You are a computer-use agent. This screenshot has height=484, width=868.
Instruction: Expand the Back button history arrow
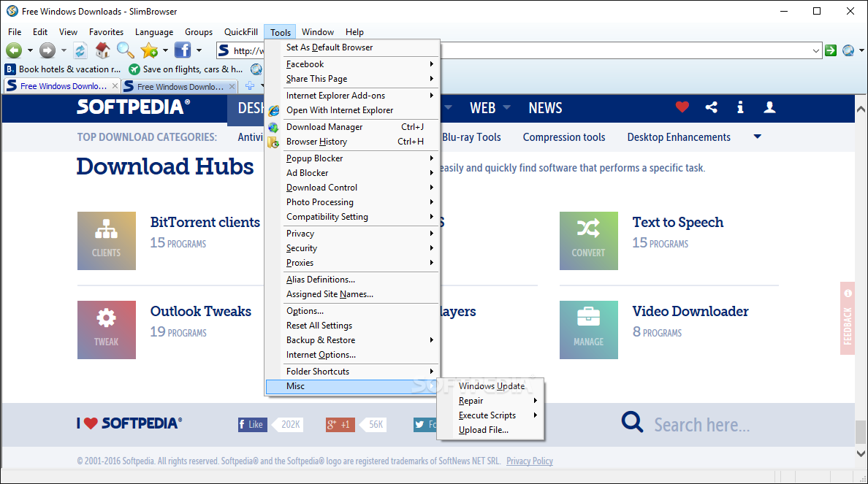tap(30, 50)
